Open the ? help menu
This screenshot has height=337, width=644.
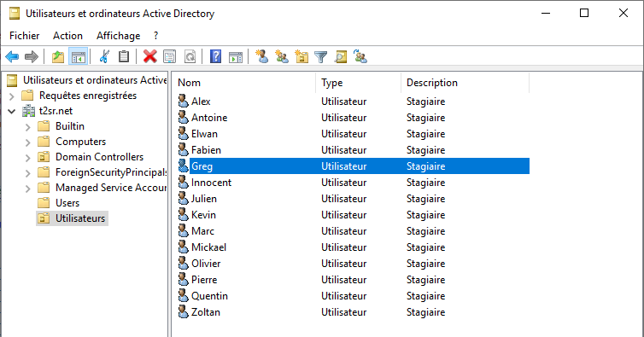(x=156, y=36)
